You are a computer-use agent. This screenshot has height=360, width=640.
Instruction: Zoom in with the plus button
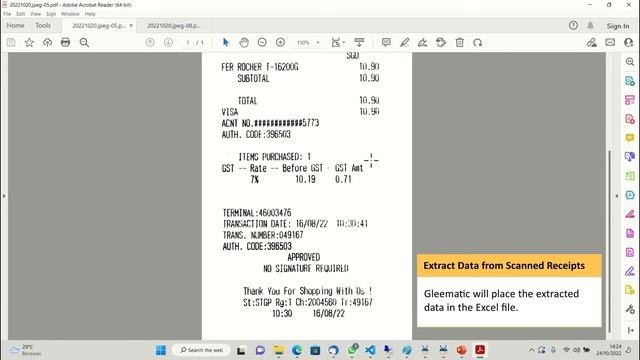coord(280,42)
